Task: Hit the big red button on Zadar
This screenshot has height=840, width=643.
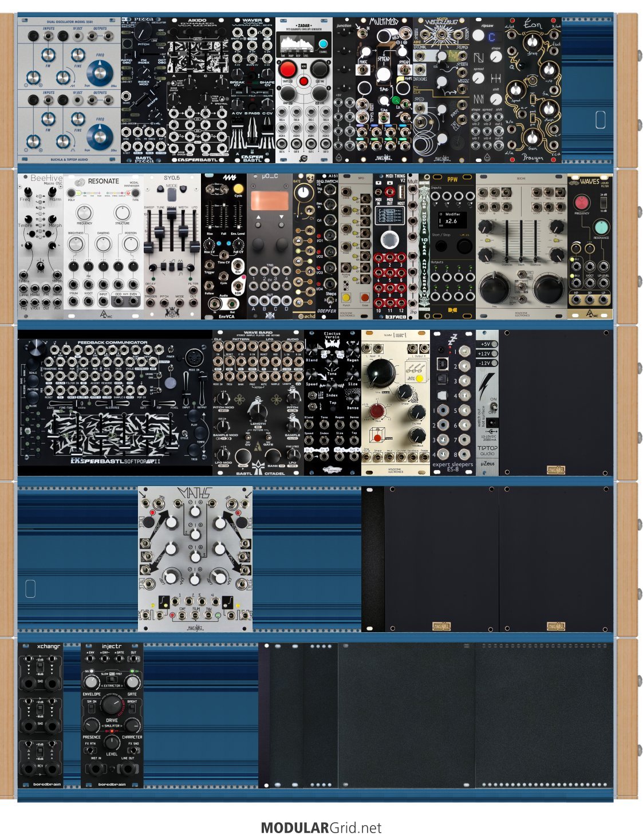Action: click(x=287, y=70)
